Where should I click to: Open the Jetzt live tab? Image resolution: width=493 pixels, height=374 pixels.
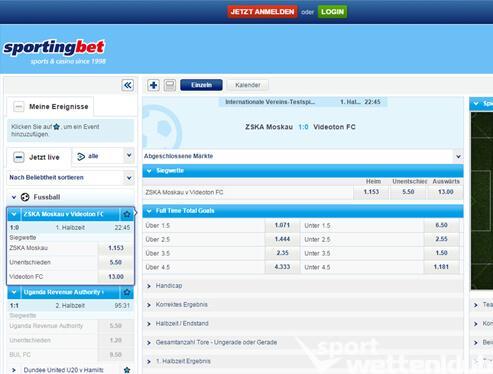[x=39, y=157]
